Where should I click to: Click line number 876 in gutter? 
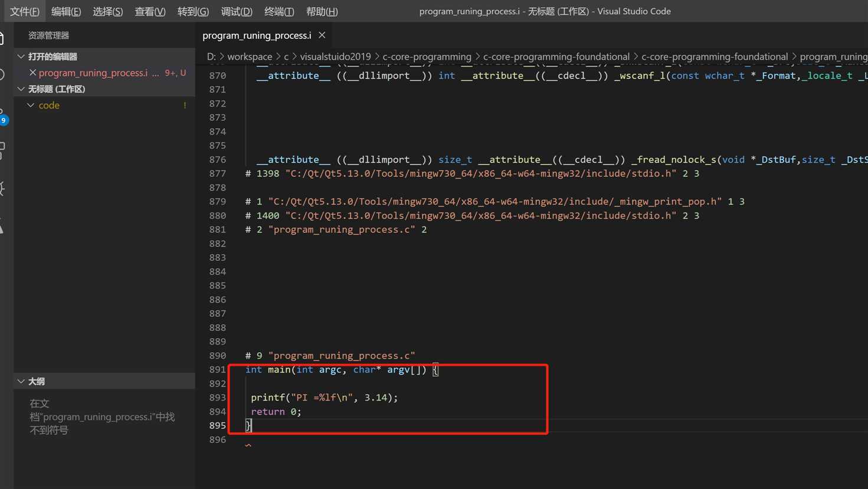tap(218, 159)
